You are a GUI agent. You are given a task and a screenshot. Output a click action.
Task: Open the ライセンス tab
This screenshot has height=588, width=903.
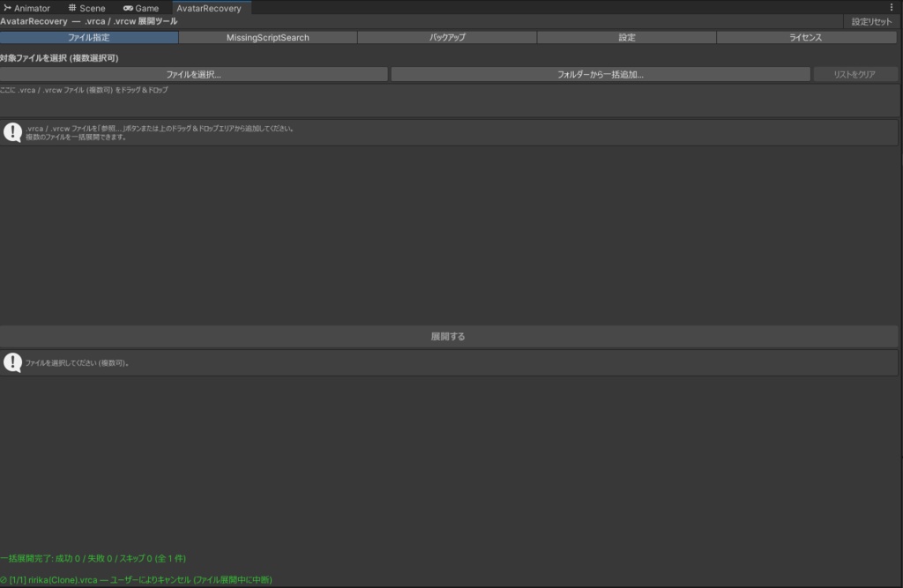click(x=806, y=37)
